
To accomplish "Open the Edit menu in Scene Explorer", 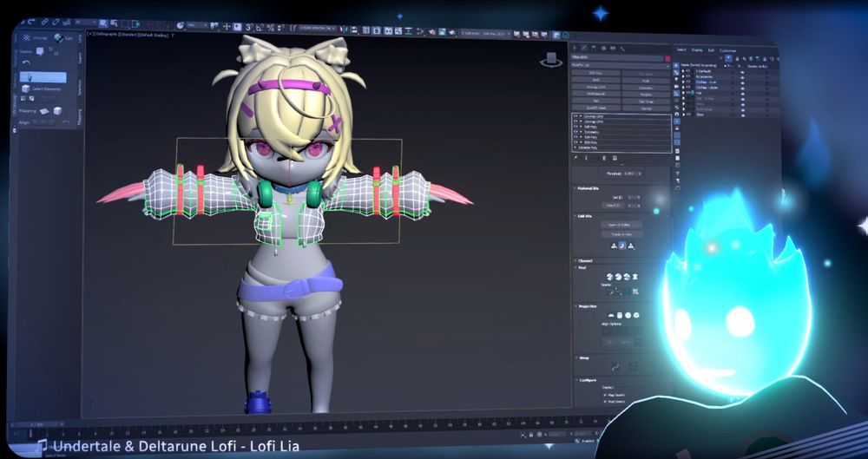I will (x=711, y=50).
